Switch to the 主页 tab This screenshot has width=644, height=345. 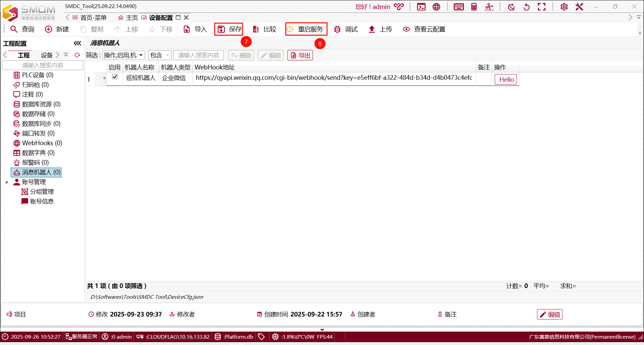click(x=128, y=17)
